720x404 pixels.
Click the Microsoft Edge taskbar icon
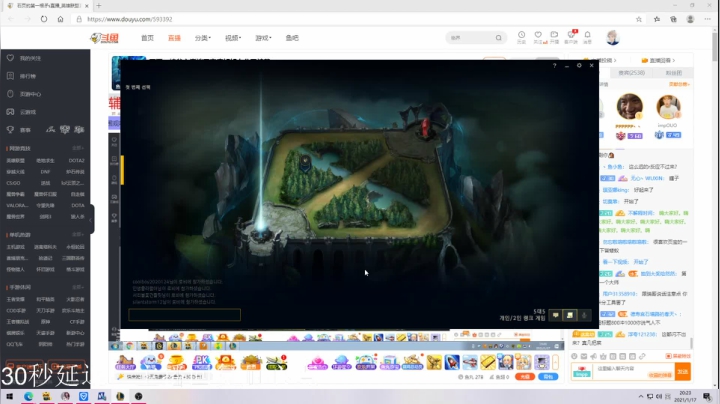tap(28, 396)
